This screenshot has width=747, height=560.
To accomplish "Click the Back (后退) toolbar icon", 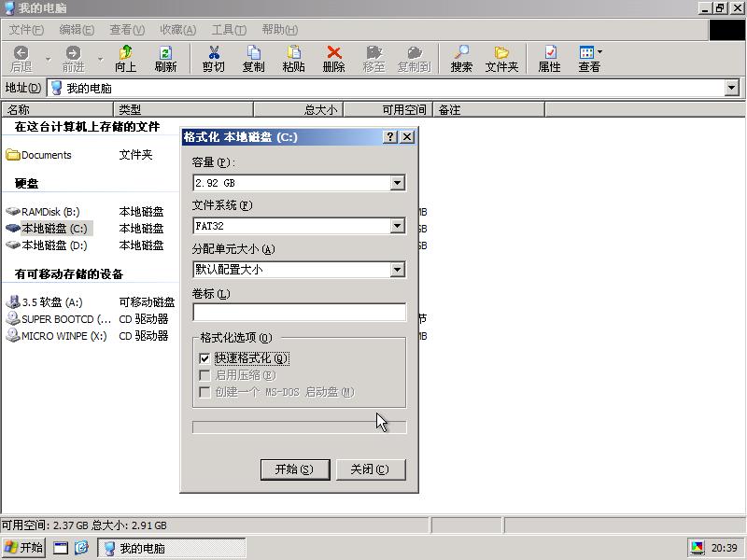I will 21,52.
